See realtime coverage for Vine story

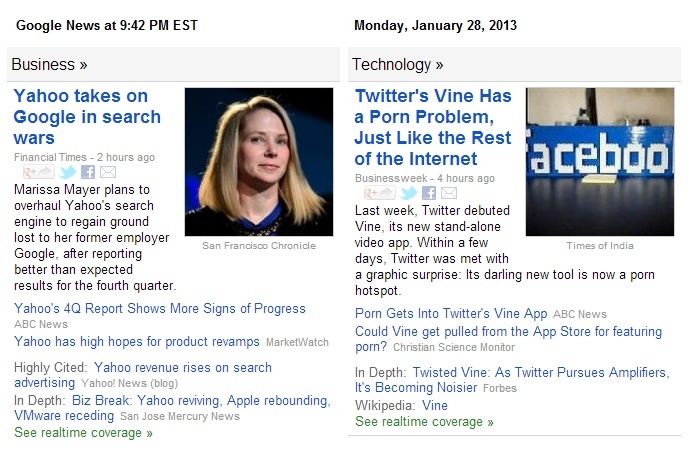(x=424, y=422)
